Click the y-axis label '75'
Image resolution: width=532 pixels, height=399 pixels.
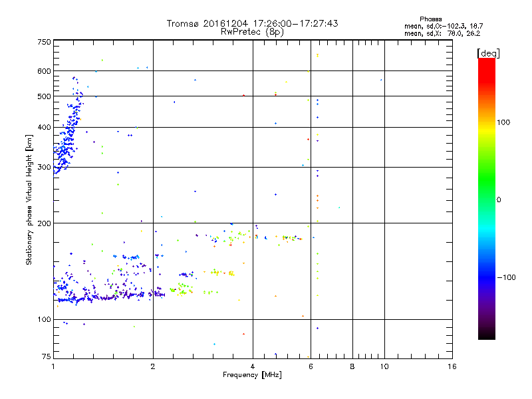pyautogui.click(x=47, y=356)
